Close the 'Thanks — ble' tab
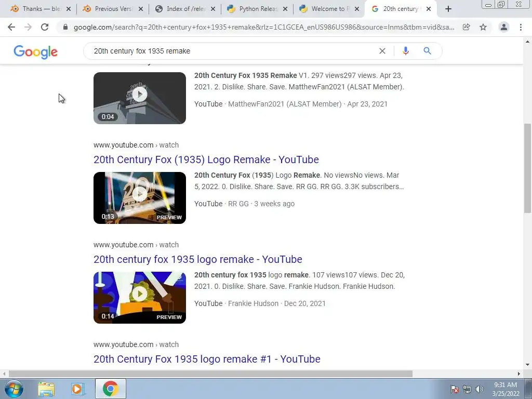 click(69, 9)
